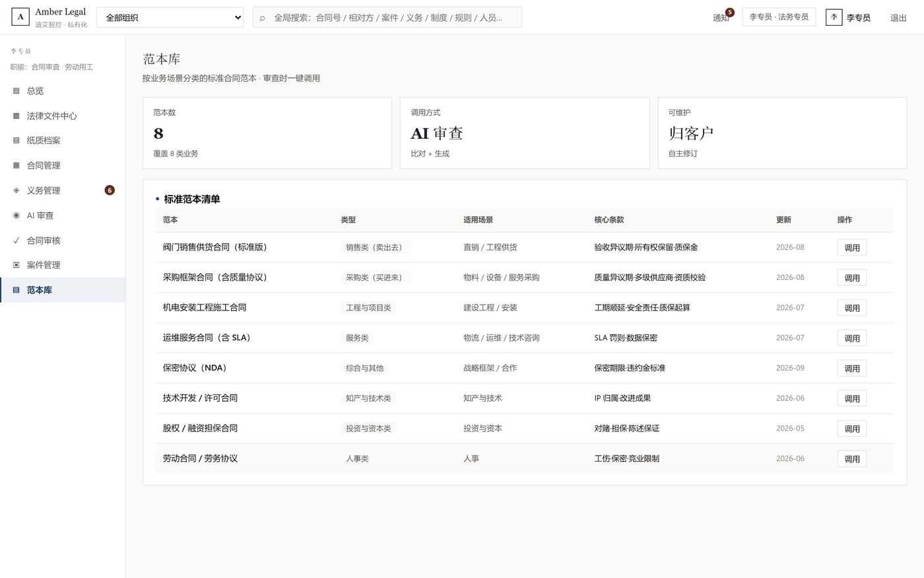Click 2026-09 update date

(790, 368)
